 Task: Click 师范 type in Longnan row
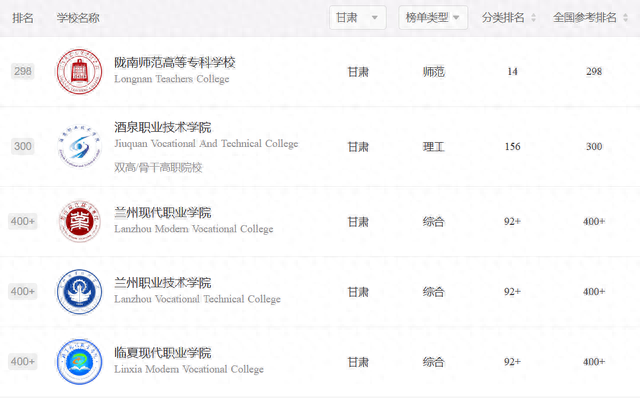tap(433, 72)
